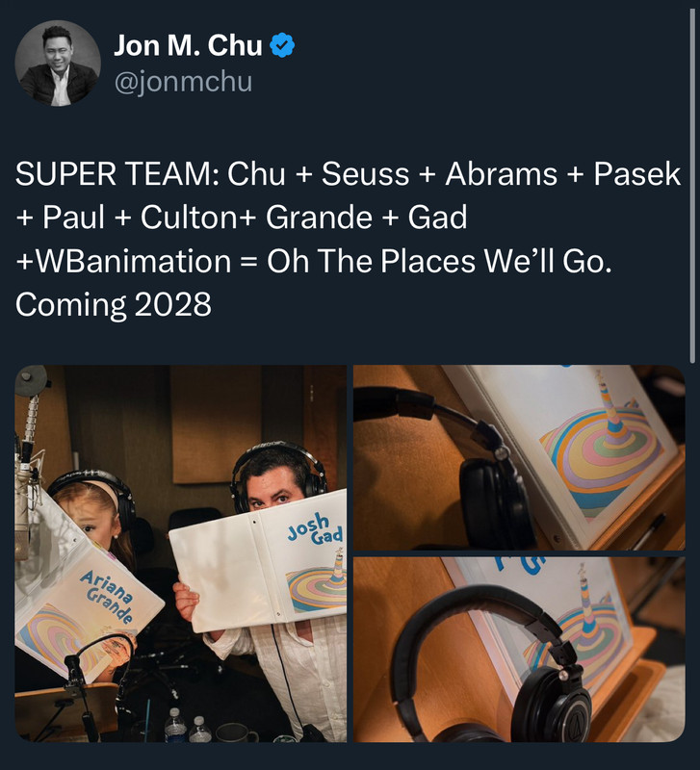Click the 'Oh The Places We'll Go' text
This screenshot has width=700, height=770.
pyautogui.click(x=439, y=261)
